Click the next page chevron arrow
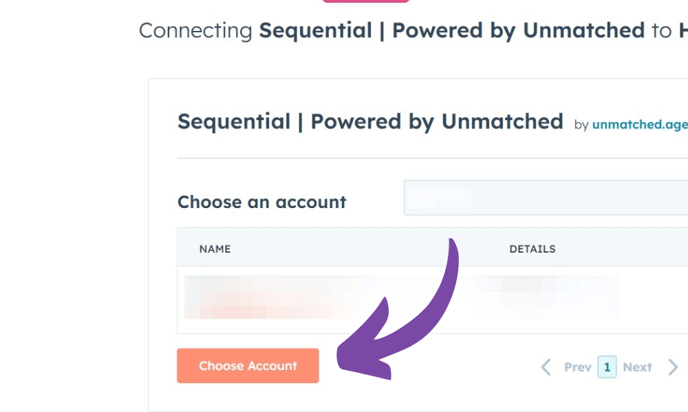The width and height of the screenshot is (688, 412). pos(673,367)
